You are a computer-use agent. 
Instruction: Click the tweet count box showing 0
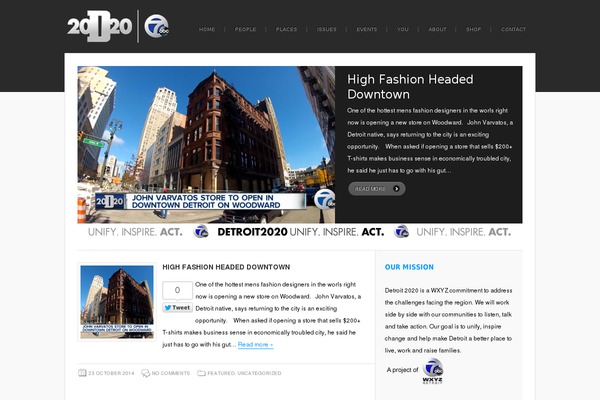pyautogui.click(x=177, y=291)
